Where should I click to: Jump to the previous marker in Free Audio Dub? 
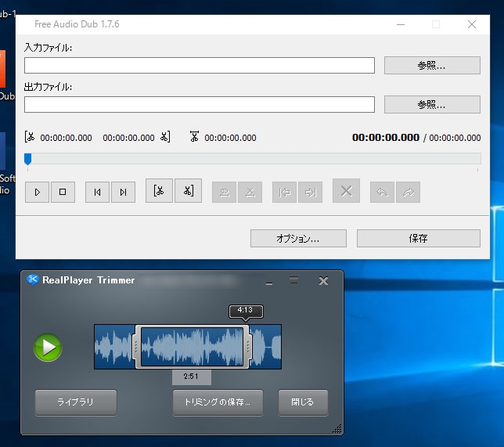[97, 192]
